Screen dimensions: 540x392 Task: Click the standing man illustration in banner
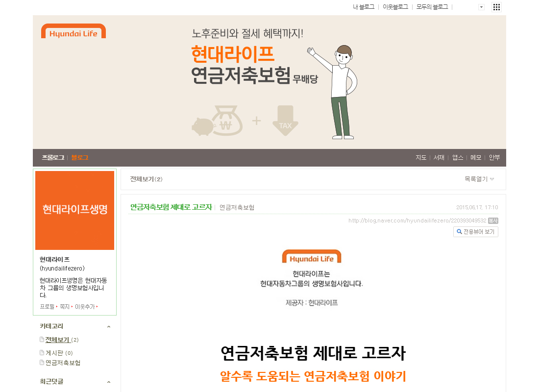(333, 92)
